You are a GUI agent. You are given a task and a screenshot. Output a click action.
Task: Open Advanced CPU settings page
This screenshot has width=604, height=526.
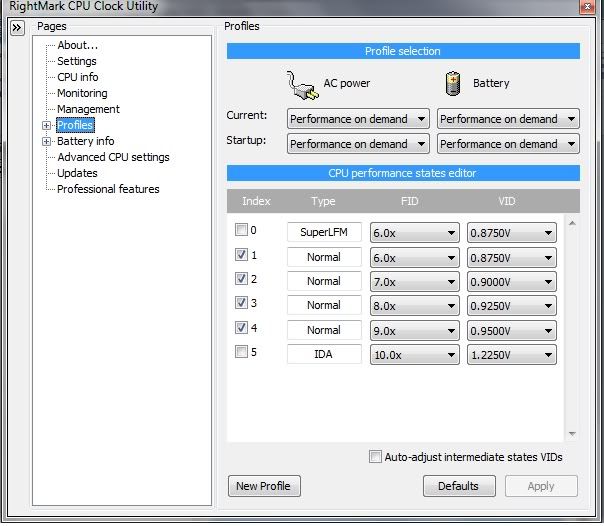click(x=113, y=157)
